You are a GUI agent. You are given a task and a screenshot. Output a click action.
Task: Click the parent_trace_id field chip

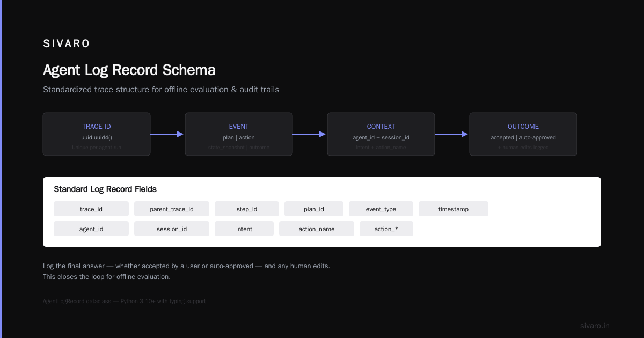pyautogui.click(x=172, y=209)
